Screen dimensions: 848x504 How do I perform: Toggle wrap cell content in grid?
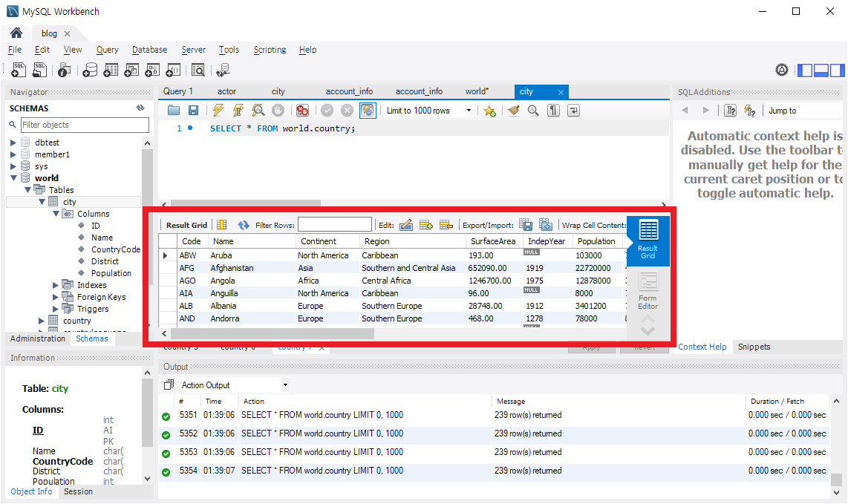coord(593,225)
